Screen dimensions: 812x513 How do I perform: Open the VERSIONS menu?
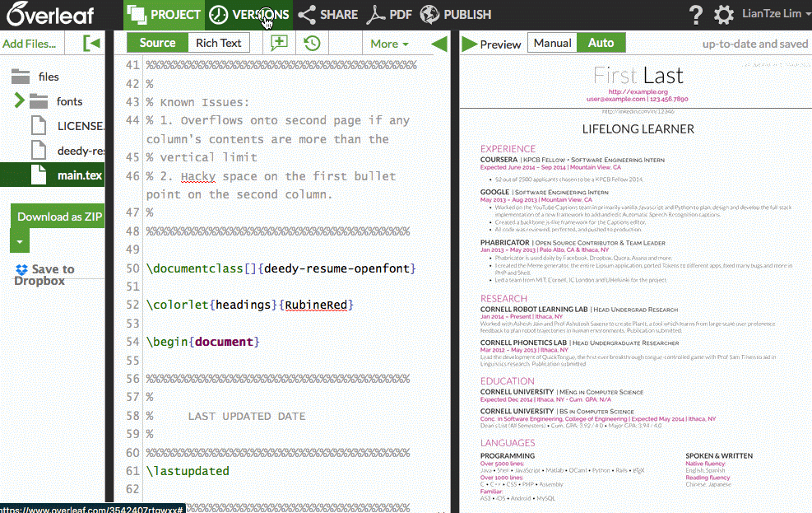(250, 15)
